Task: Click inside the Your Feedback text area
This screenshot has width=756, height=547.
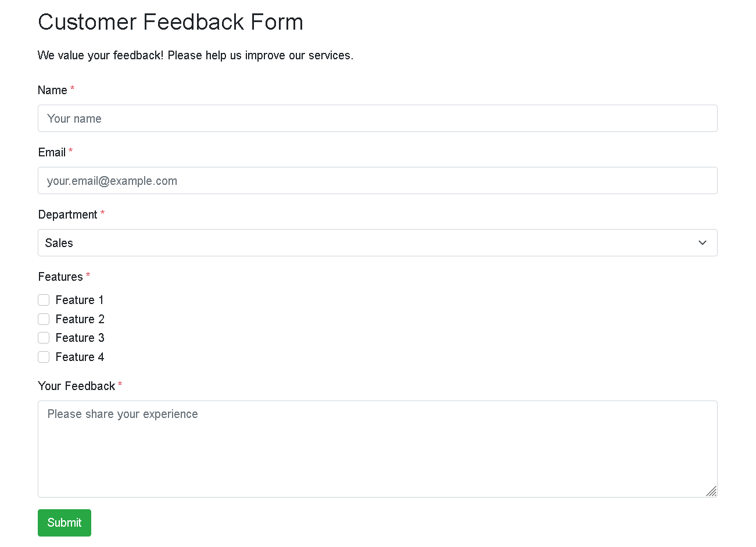Action: [x=377, y=449]
